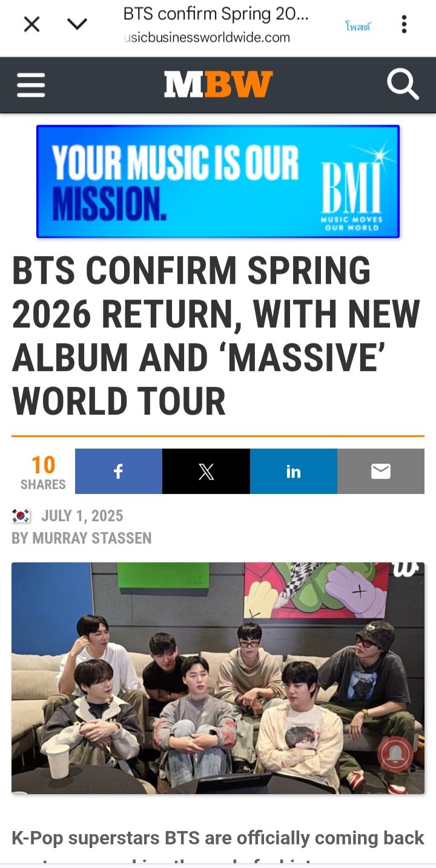Share the article on LinkedIn

[294, 471]
